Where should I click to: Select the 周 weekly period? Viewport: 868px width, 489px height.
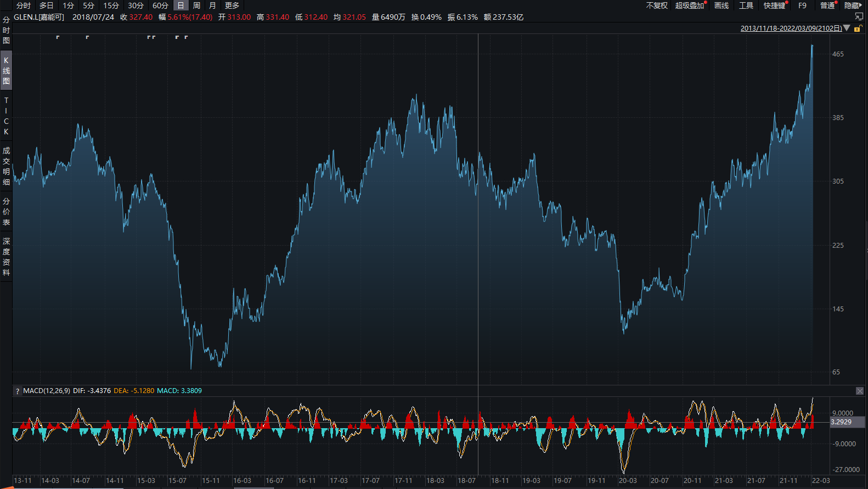coord(196,5)
